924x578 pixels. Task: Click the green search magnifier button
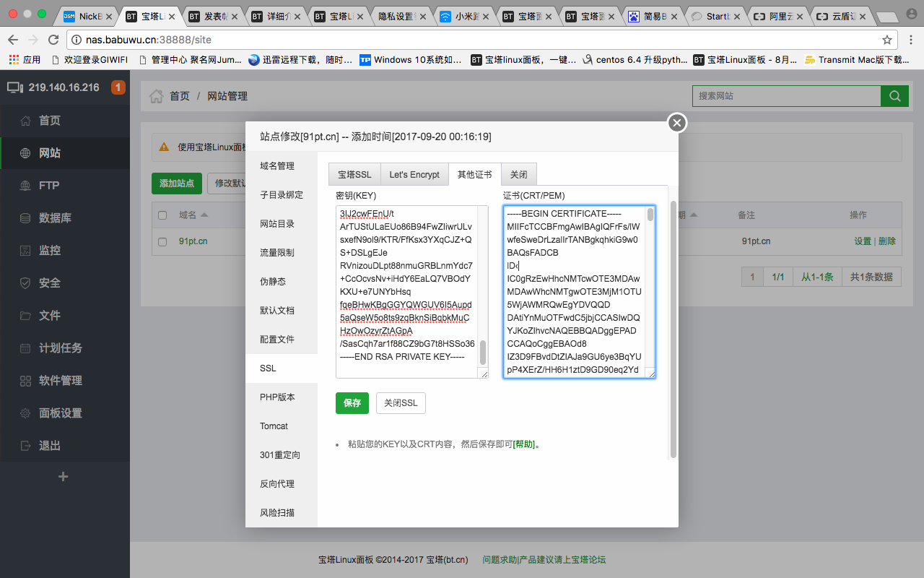(x=894, y=96)
